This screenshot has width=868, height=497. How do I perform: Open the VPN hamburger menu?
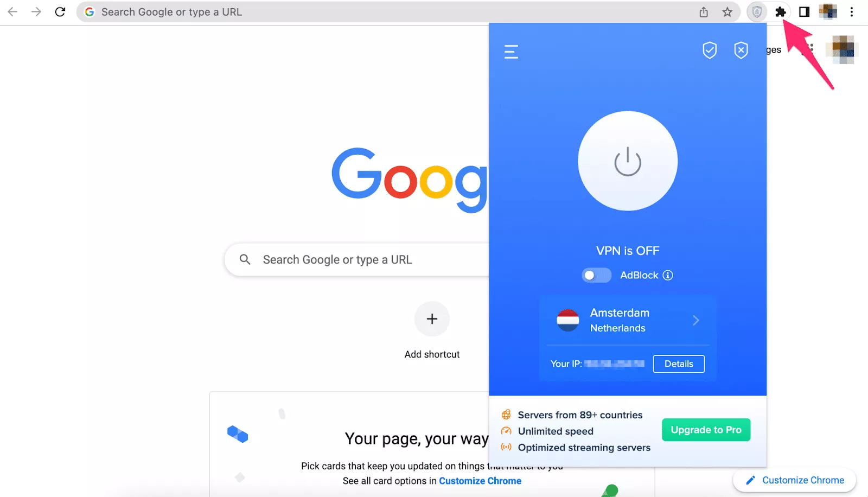tap(511, 52)
